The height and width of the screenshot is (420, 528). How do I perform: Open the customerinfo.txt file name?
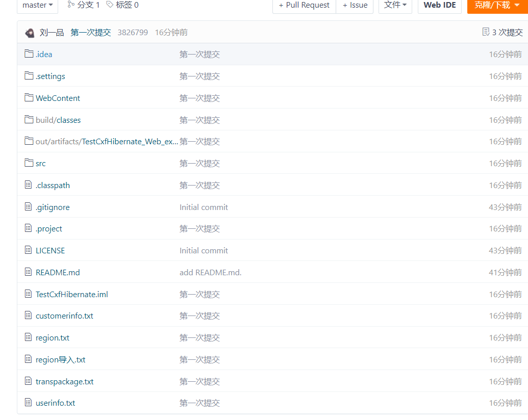point(64,316)
